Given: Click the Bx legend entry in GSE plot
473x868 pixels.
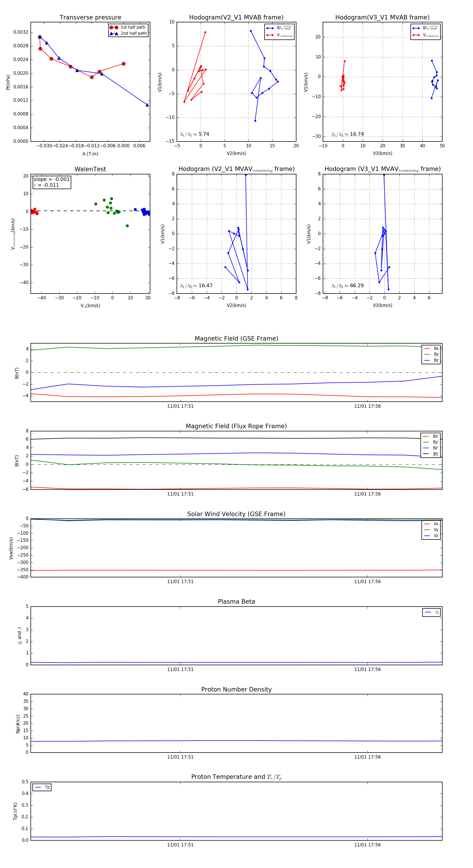Looking at the screenshot, I should (x=431, y=349).
